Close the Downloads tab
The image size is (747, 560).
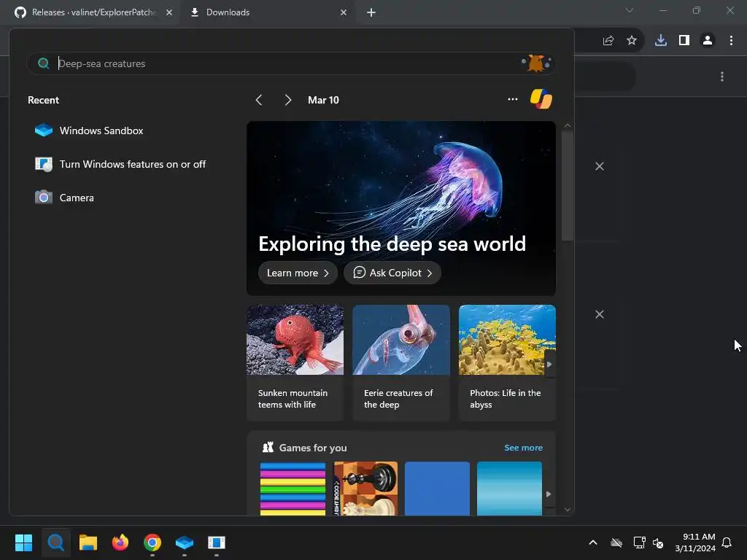pos(344,12)
